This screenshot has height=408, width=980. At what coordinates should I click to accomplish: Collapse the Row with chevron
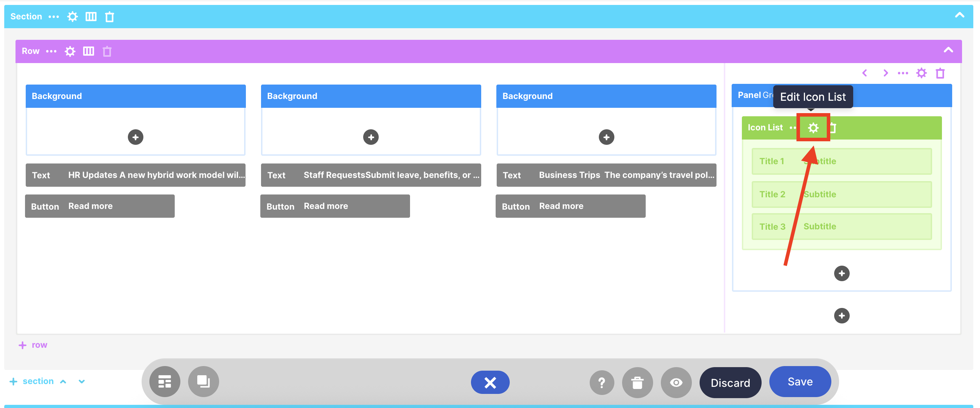[948, 50]
